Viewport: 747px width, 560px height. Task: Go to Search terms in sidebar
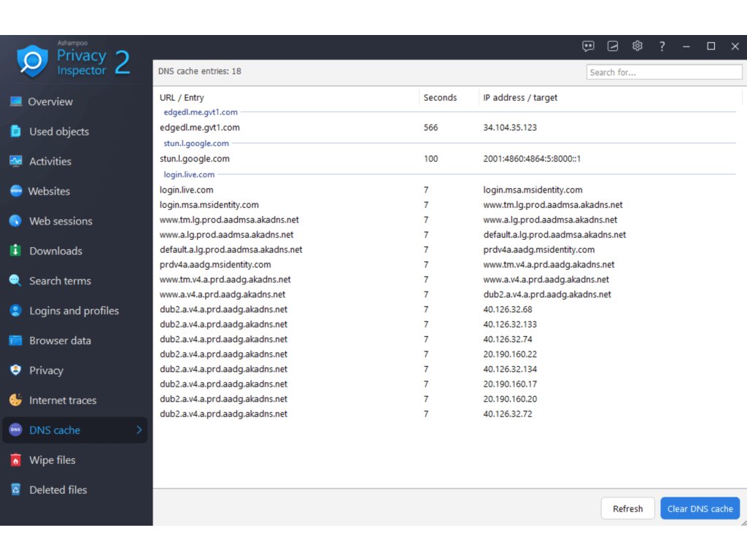point(60,281)
